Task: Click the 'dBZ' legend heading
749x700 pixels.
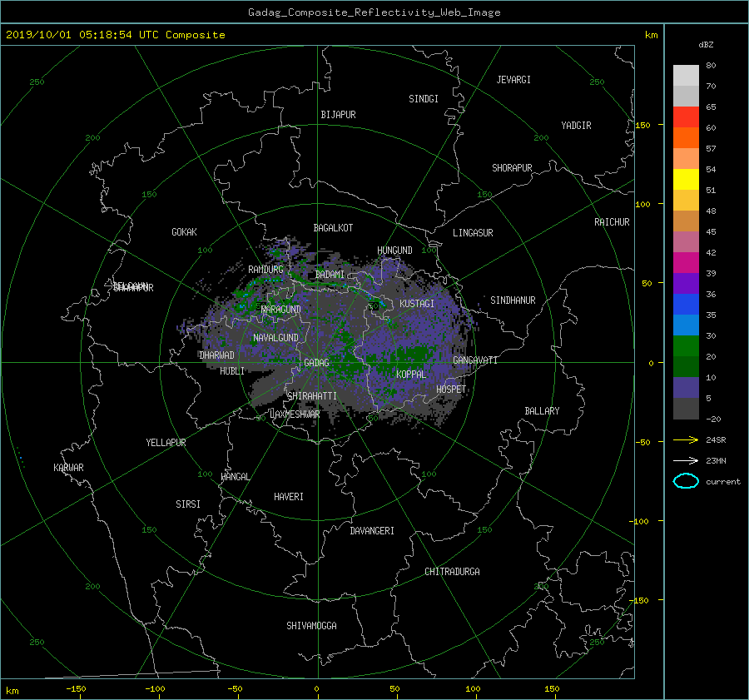Action: pos(706,44)
